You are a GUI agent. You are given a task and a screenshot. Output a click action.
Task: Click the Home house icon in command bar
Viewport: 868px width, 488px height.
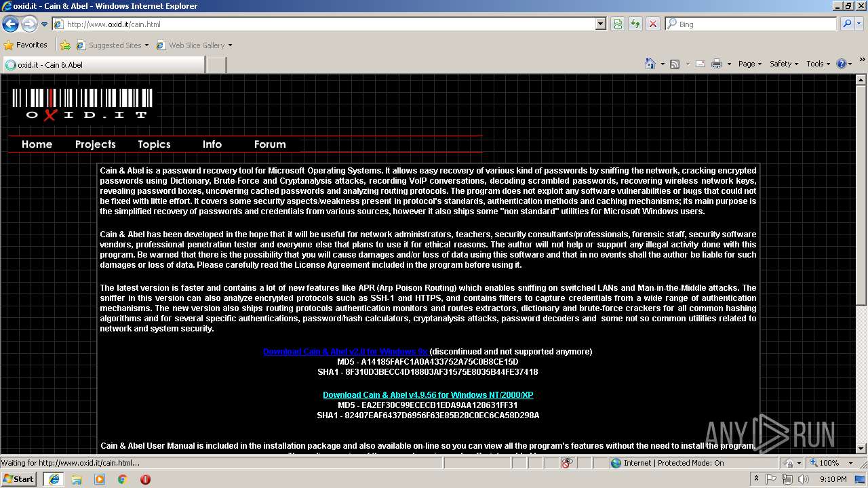[650, 64]
